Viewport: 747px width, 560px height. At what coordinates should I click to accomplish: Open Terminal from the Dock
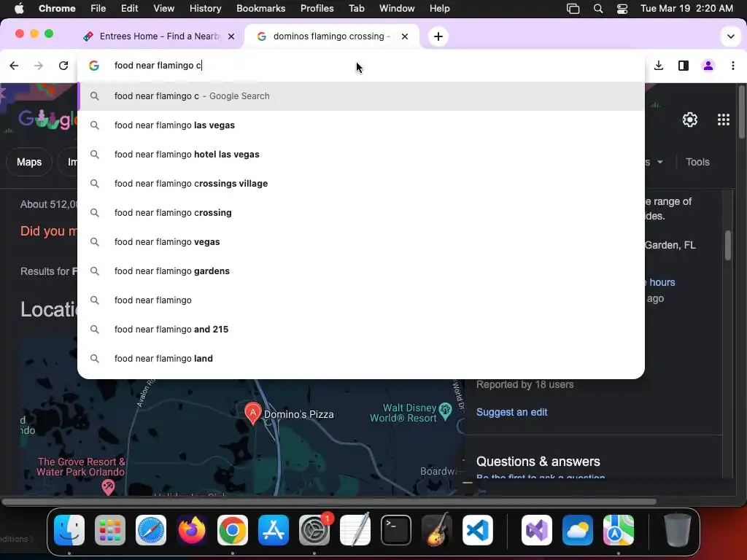pos(396,530)
